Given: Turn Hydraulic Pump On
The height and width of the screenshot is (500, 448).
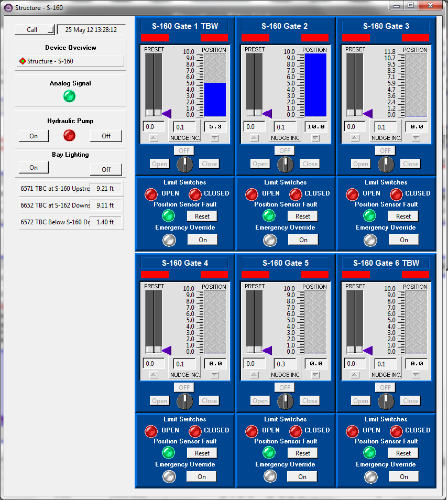Looking at the screenshot, I should click(x=34, y=136).
